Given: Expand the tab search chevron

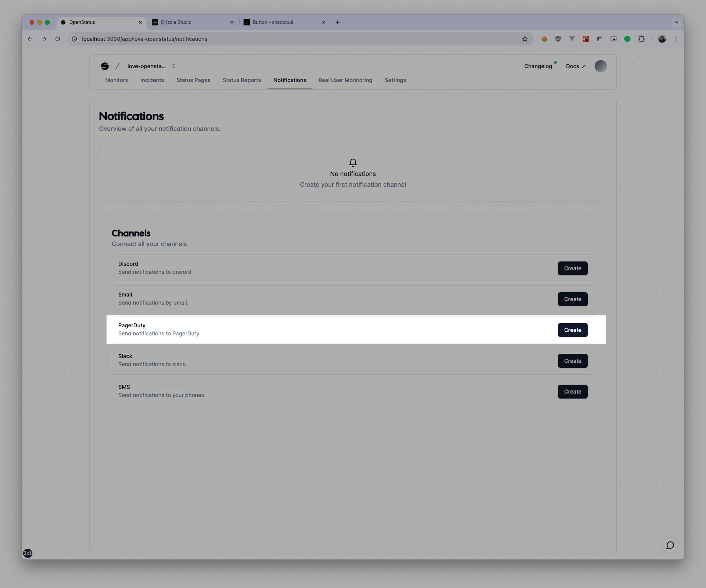Looking at the screenshot, I should (676, 22).
